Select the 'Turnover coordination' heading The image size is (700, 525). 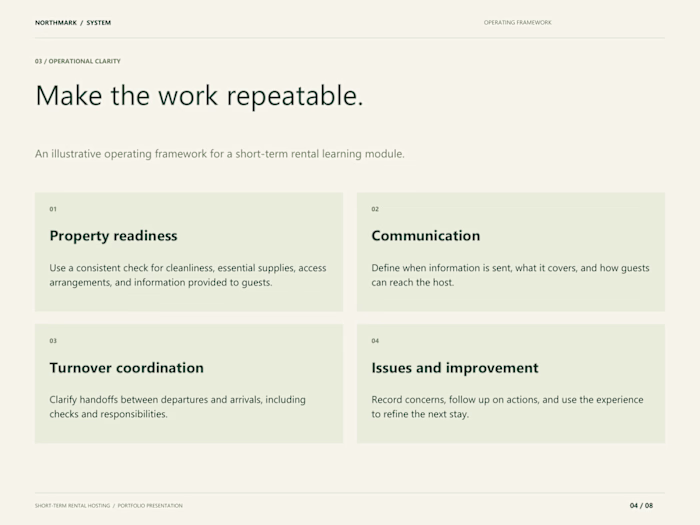(x=127, y=368)
